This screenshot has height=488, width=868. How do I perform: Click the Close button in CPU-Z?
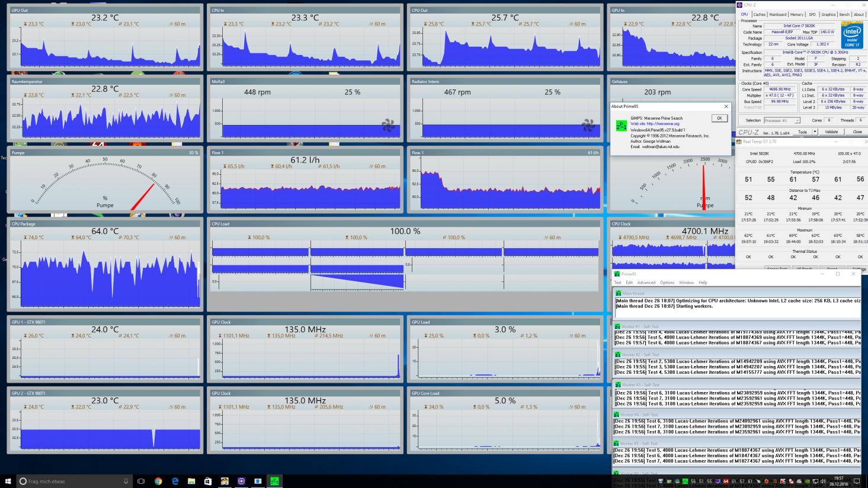tap(857, 132)
